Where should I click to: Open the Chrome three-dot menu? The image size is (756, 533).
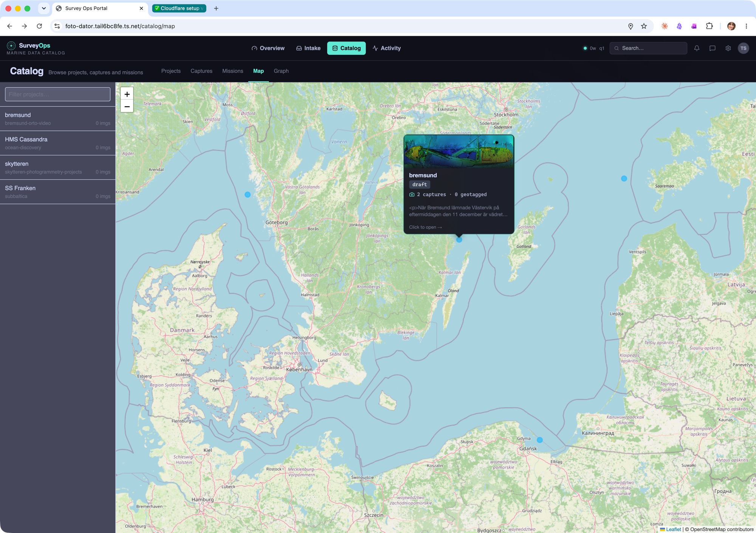point(746,26)
